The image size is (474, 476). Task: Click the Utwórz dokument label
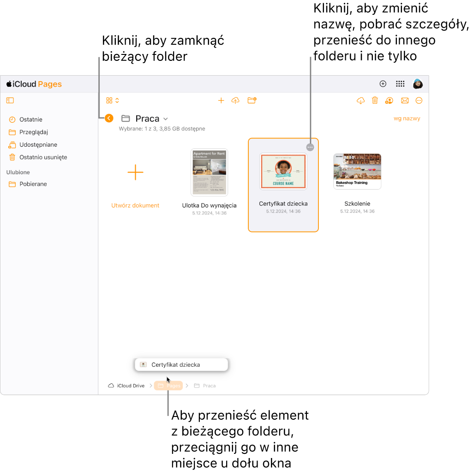pos(135,206)
